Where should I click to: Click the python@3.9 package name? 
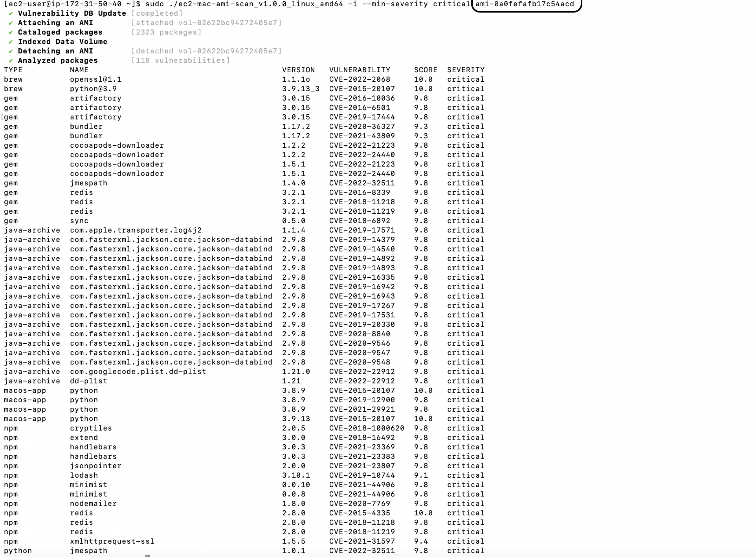point(94,89)
